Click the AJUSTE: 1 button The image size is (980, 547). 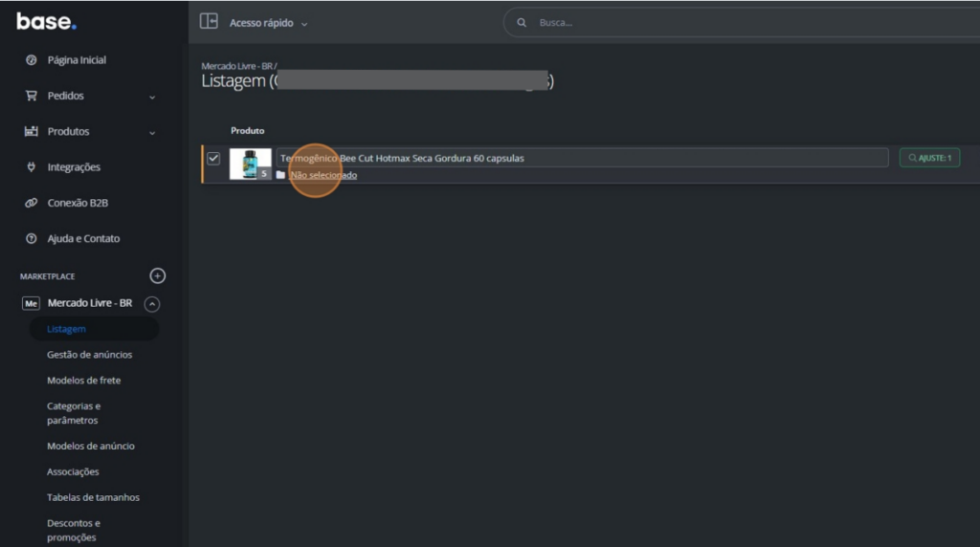pyautogui.click(x=929, y=158)
